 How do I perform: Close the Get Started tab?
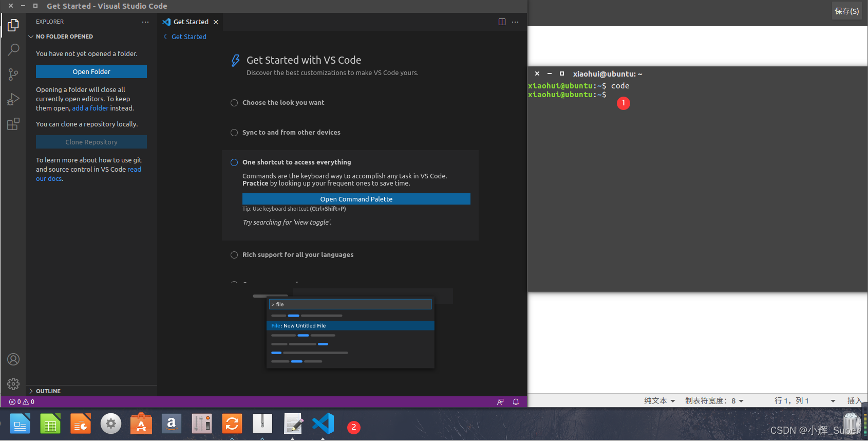(216, 22)
